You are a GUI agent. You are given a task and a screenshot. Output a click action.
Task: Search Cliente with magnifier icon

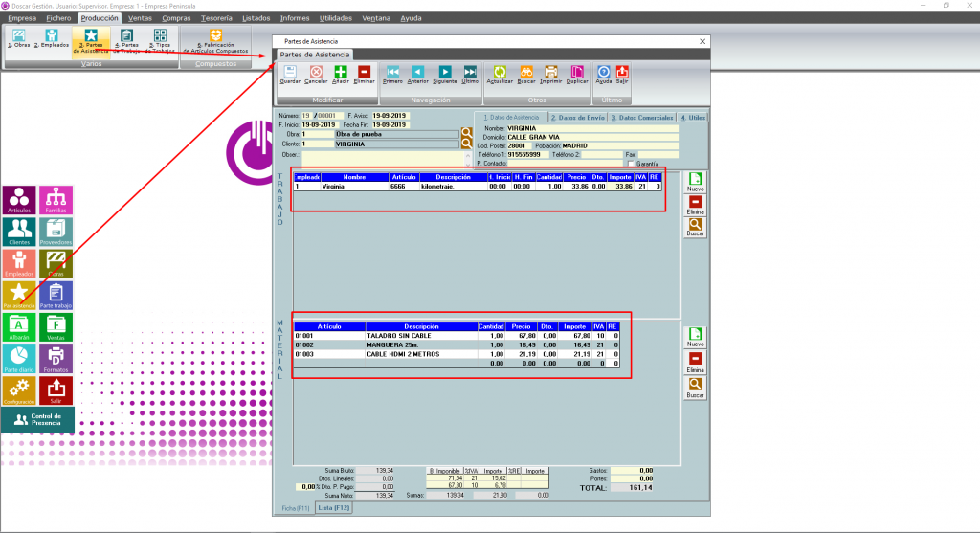point(466,144)
